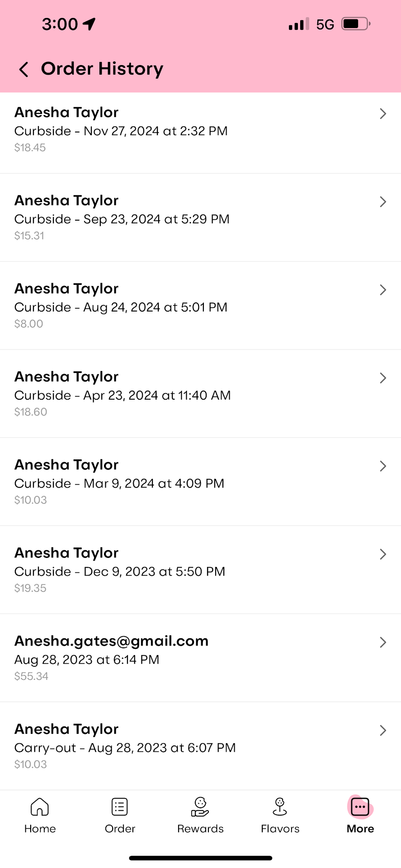
Task: Tap the battery icon in status bar
Action: click(x=356, y=24)
